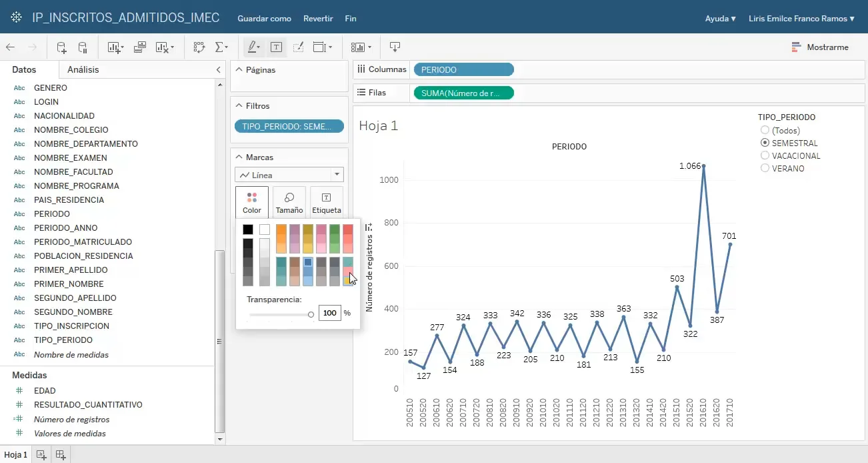Click the transparency 100 percent input field
The image size is (868, 463).
pos(330,312)
